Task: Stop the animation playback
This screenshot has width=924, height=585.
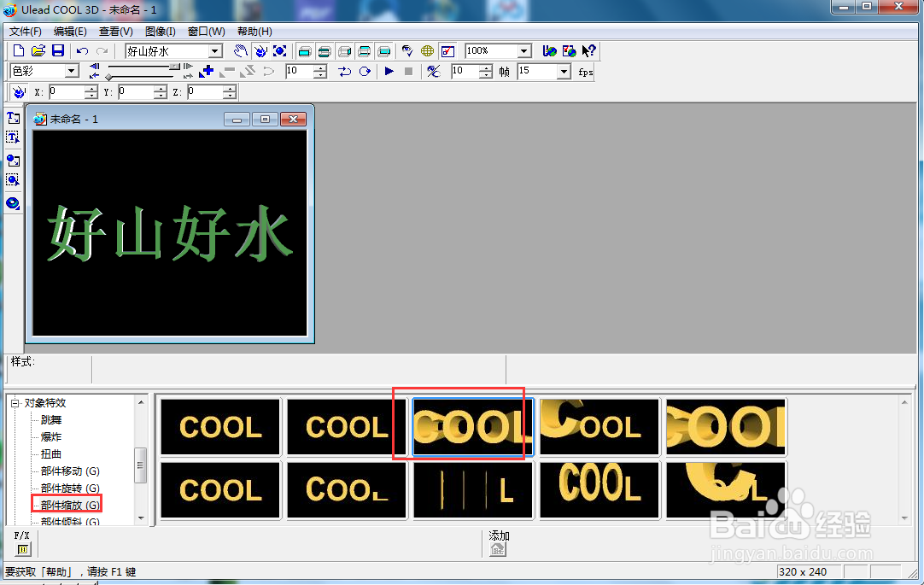Action: (408, 71)
